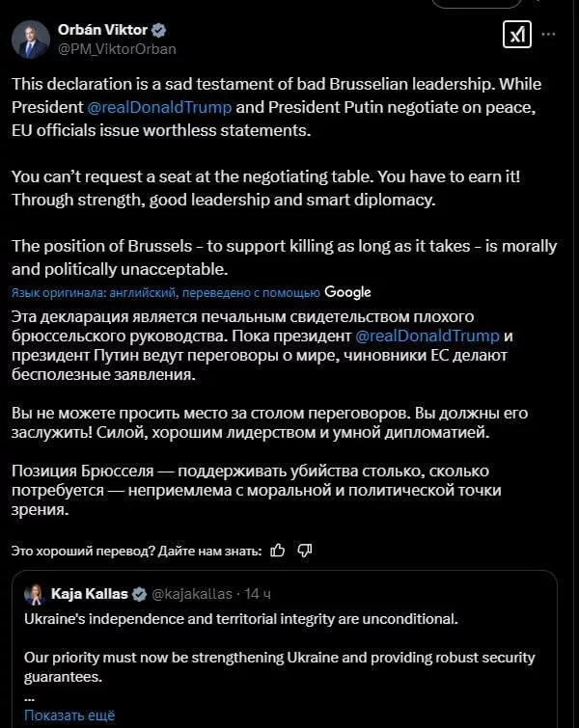Open the @PM_ViktorOrban handle link

click(118, 48)
